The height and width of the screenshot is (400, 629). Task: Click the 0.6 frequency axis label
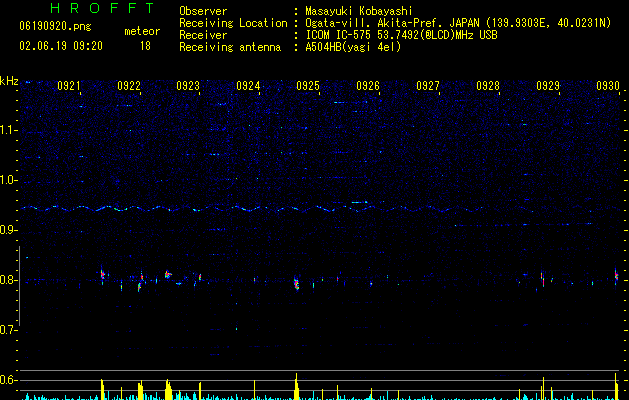point(9,380)
